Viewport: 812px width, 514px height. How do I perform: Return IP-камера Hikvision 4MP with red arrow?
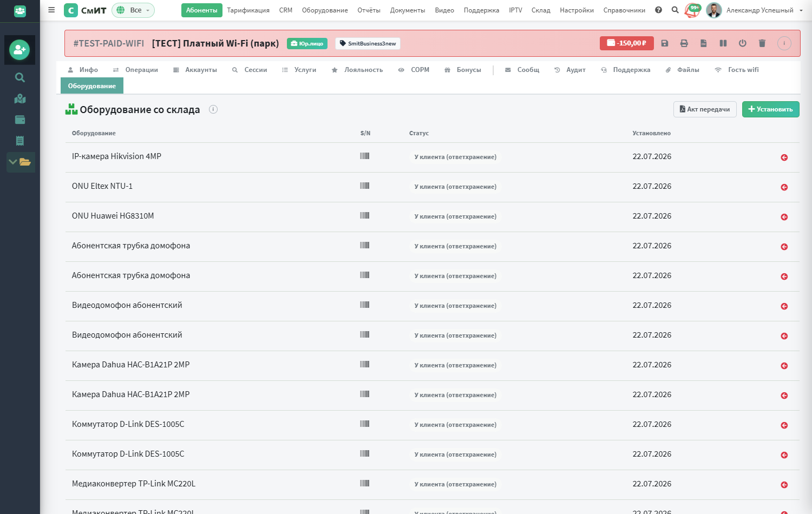[784, 157]
